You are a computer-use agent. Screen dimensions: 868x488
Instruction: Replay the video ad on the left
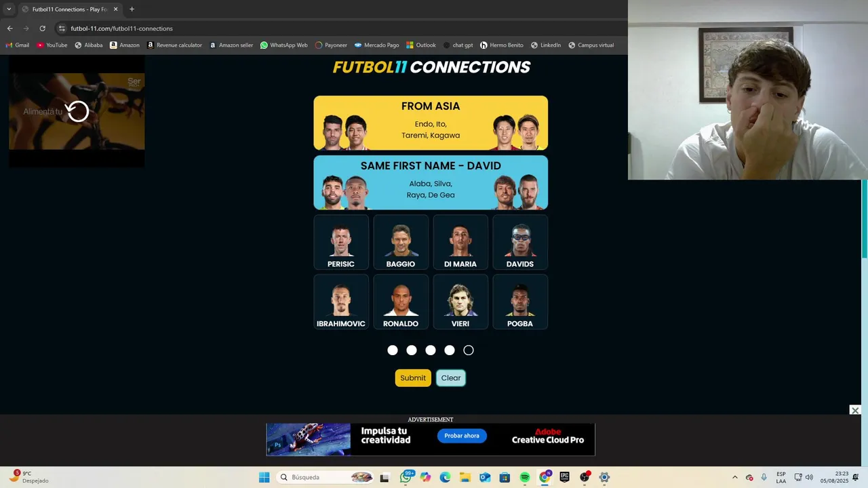pos(78,111)
